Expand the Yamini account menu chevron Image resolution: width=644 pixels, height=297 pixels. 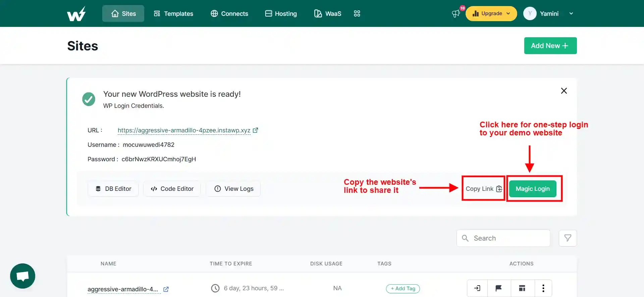click(x=571, y=13)
